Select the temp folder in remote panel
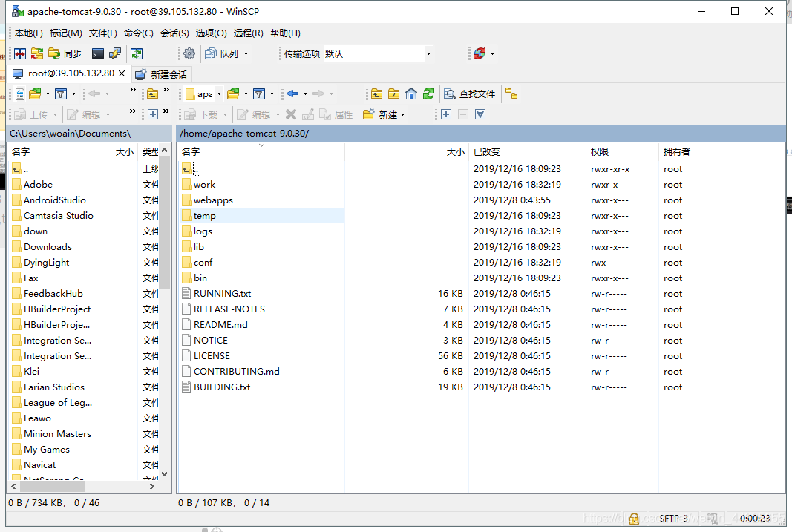The width and height of the screenshot is (792, 532). (204, 216)
